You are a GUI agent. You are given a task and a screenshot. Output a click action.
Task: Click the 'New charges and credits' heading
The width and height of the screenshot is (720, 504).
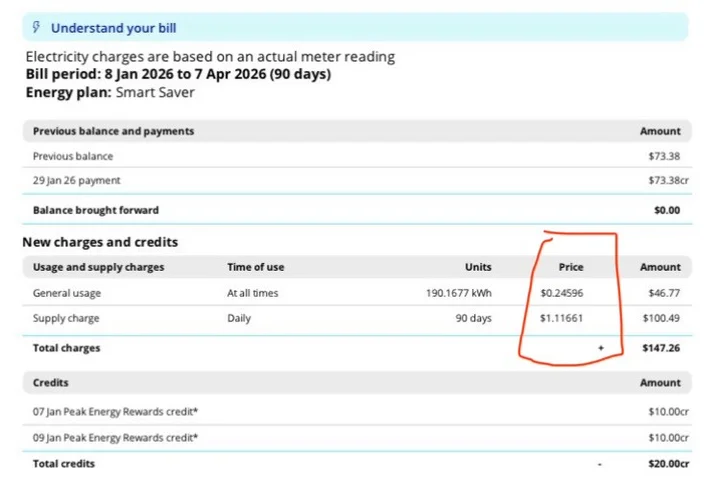[100, 242]
